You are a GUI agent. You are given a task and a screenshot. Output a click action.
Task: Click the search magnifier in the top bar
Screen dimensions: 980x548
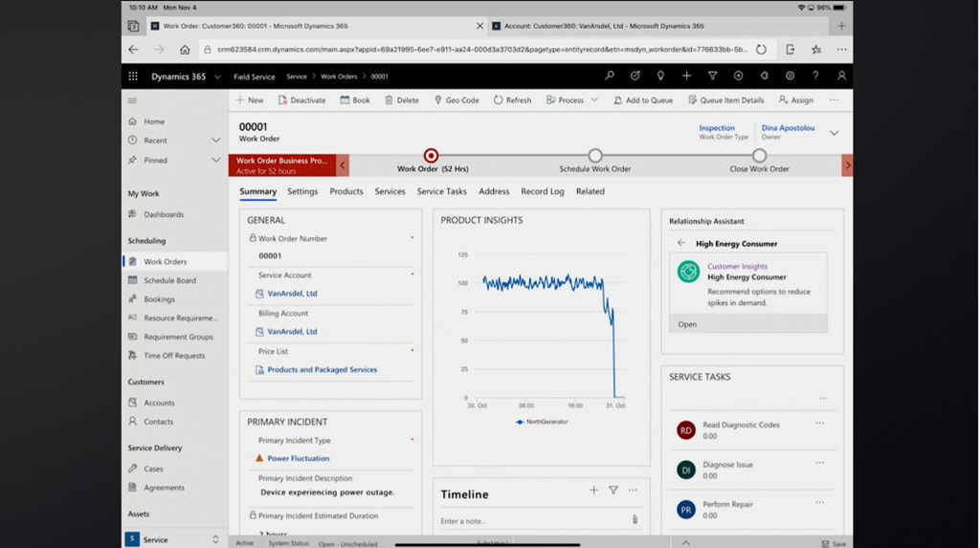point(610,77)
